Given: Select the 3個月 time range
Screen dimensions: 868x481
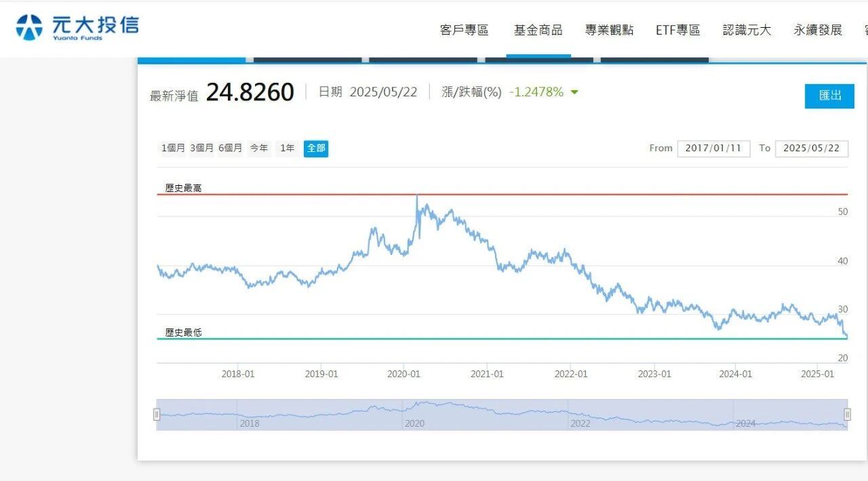Looking at the screenshot, I should (201, 148).
